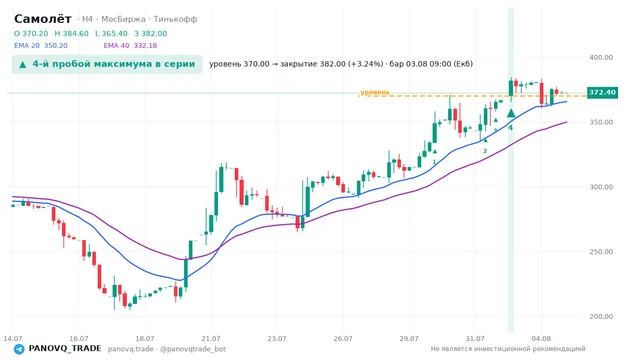The image size is (640, 360).
Task: Click the 14.07 date axis label
Action: [x=13, y=339]
